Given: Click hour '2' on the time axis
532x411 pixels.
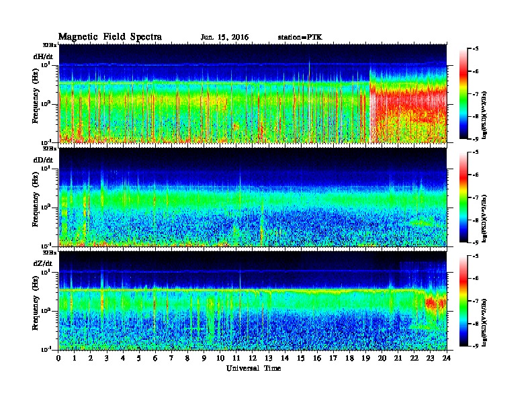Looking at the screenshot, I should [91, 358].
